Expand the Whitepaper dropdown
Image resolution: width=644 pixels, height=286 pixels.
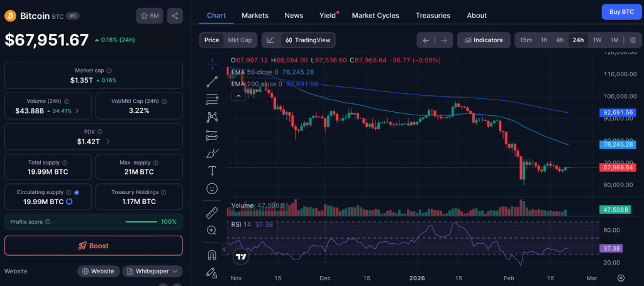click(x=153, y=271)
